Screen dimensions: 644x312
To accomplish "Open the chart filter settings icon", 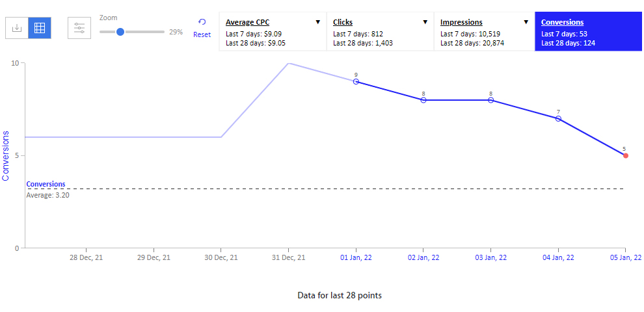I will click(79, 28).
